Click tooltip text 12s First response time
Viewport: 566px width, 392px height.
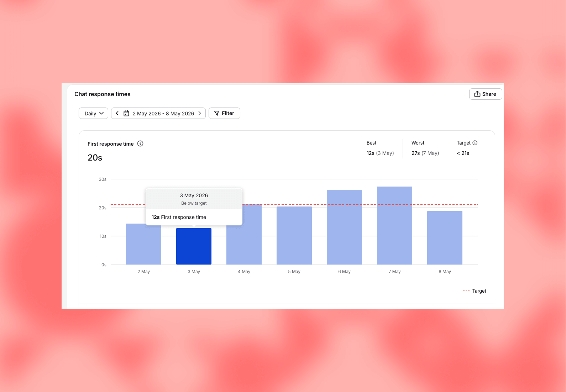tap(179, 217)
